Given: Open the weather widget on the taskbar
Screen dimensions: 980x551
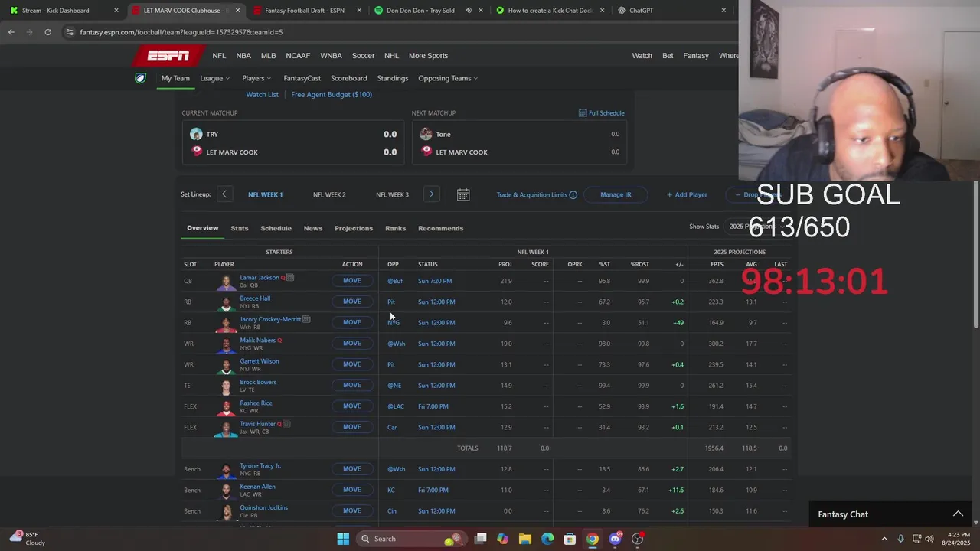Looking at the screenshot, I should [26, 539].
